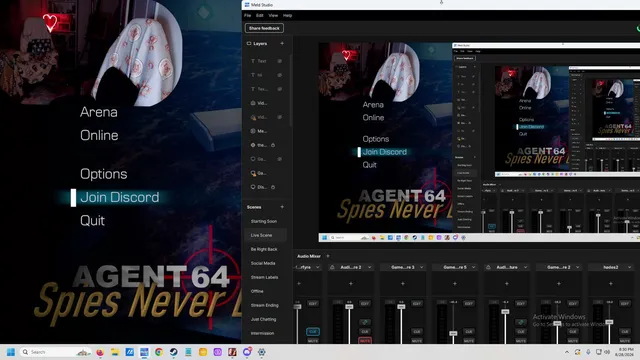Switch to the Live Scene scene
The image size is (640, 360).
click(x=261, y=235)
